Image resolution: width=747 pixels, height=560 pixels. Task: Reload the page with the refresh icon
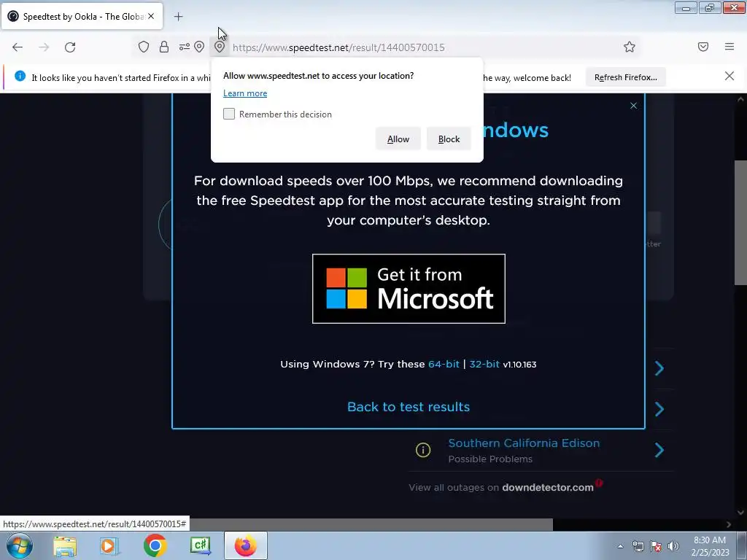click(70, 47)
